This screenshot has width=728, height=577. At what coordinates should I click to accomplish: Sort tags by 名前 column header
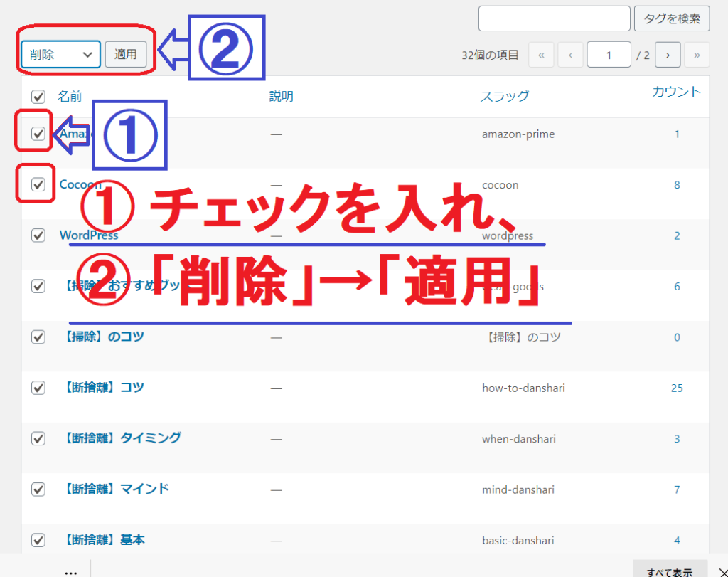coord(70,96)
